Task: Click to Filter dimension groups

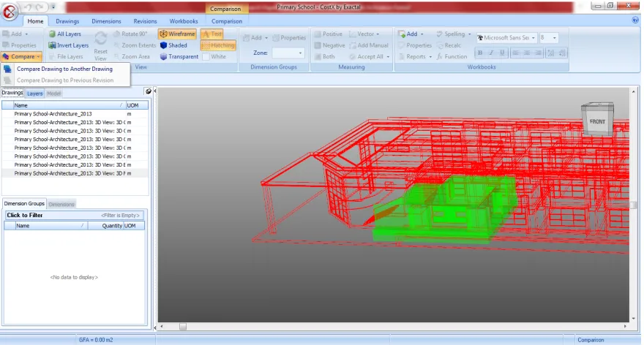Action: 74,215
